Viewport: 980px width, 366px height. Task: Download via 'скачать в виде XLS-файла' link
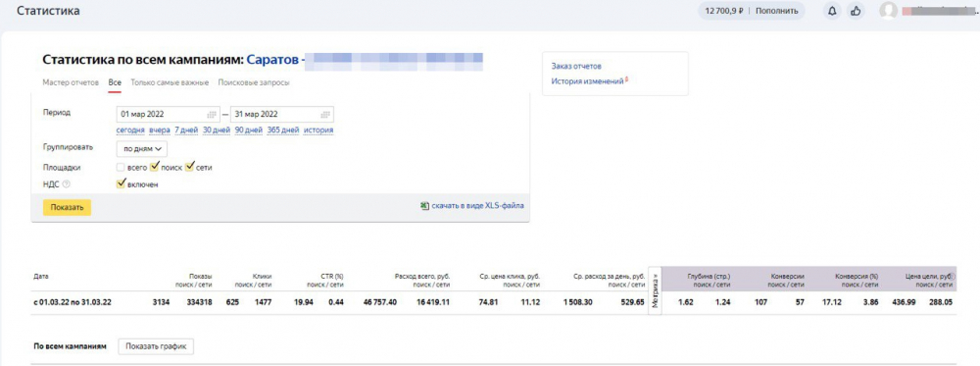[x=478, y=205]
